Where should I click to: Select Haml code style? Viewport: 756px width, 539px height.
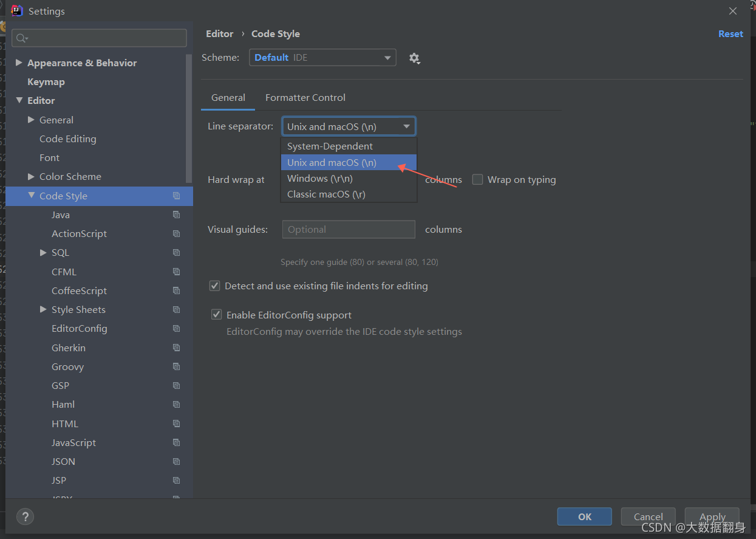tap(63, 404)
